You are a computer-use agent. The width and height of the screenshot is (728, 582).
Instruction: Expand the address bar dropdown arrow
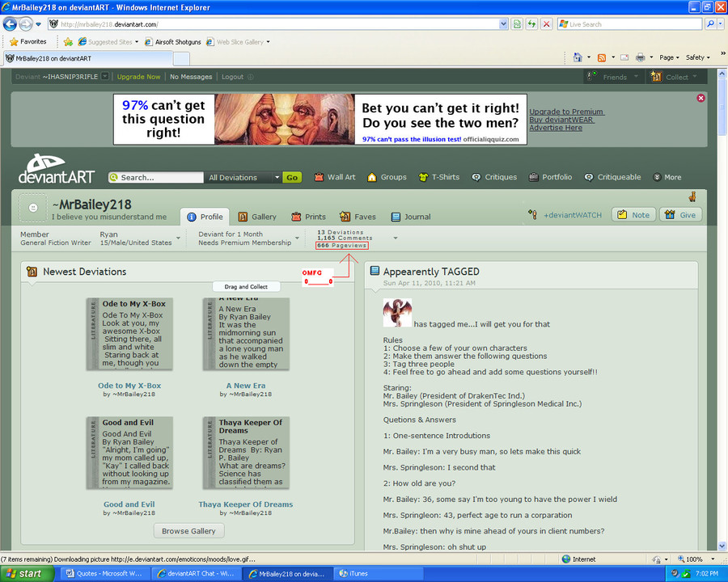(503, 24)
